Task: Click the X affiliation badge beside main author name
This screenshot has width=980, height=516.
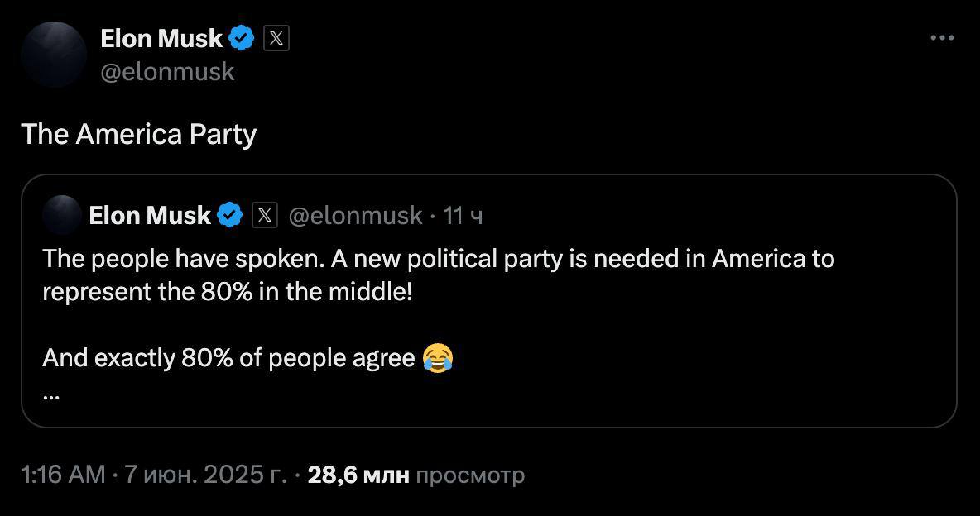Action: [276, 38]
